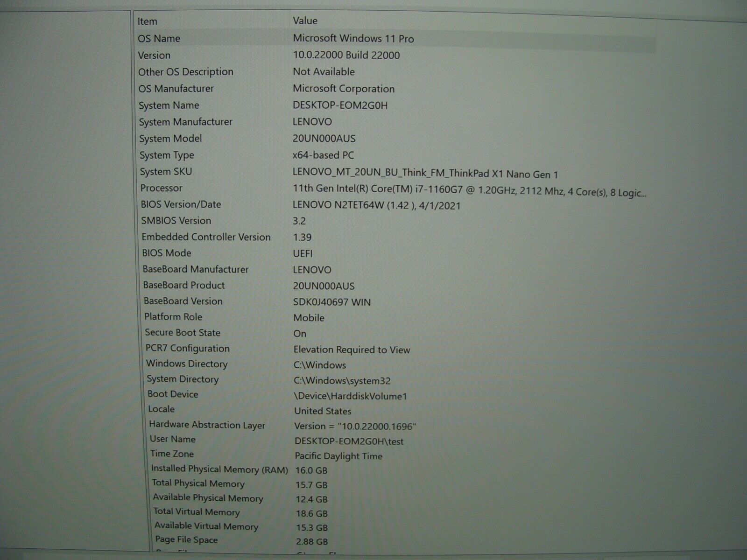Select the System SKU row label
The width and height of the screenshot is (747, 560).
tap(166, 172)
